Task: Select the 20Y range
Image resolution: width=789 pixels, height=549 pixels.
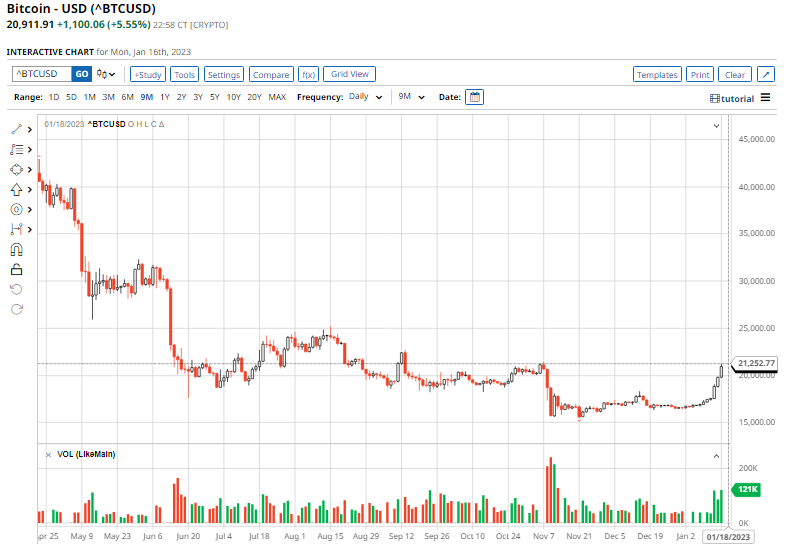Action: 254,97
